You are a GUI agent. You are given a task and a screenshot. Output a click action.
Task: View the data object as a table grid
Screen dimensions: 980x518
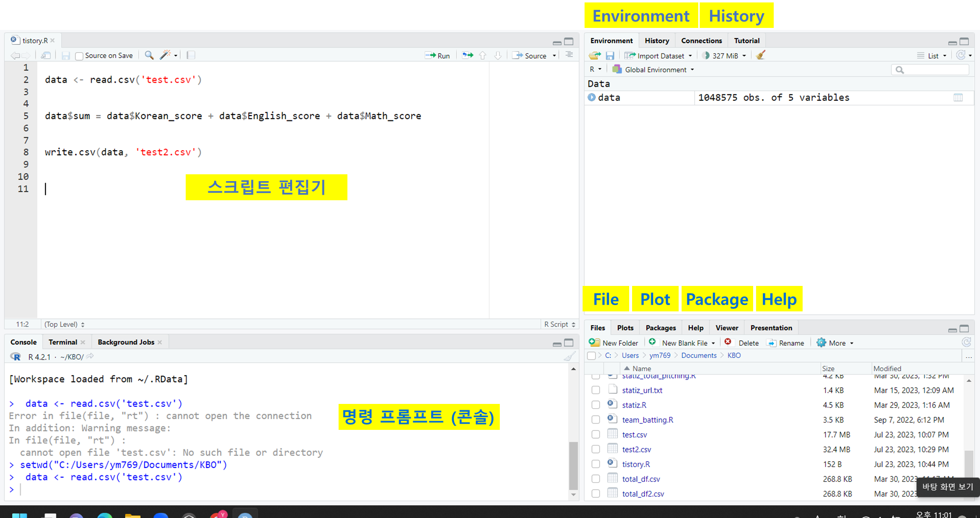[958, 97]
